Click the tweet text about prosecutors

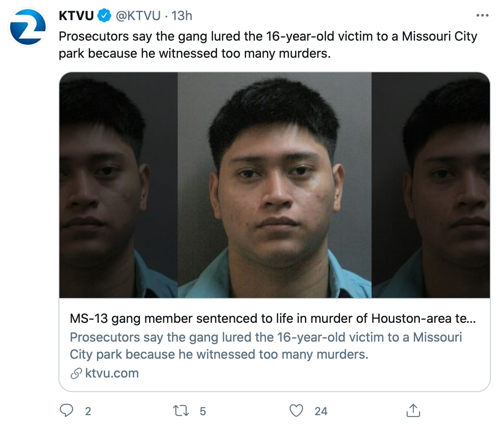coord(268,45)
